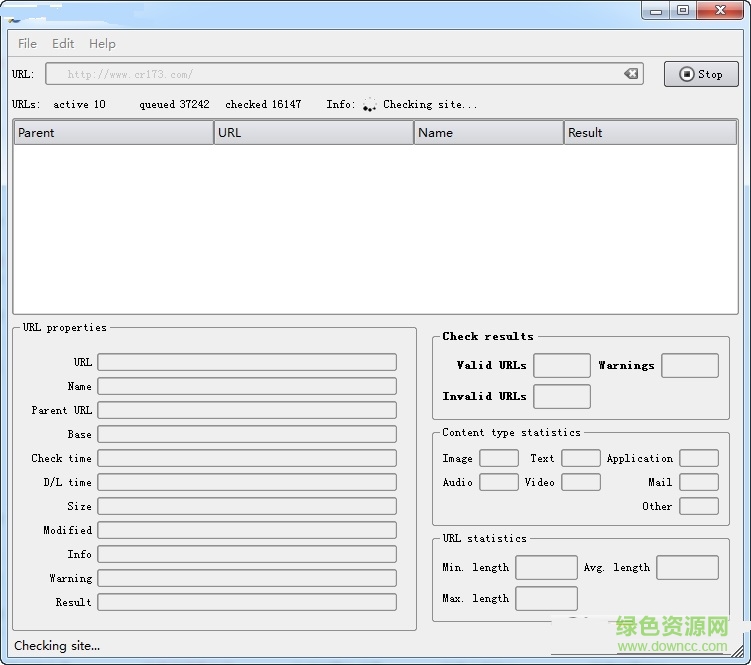Open the Help menu

102,44
